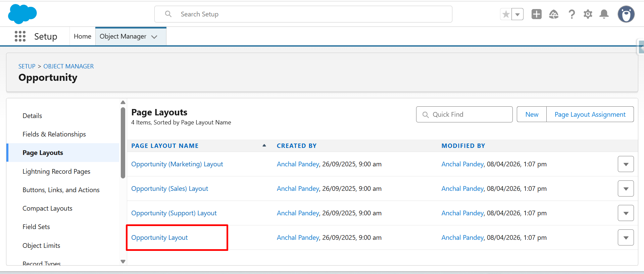Open Anchal Pandey modifier link in Support row
The image size is (644, 274).
coord(462,213)
